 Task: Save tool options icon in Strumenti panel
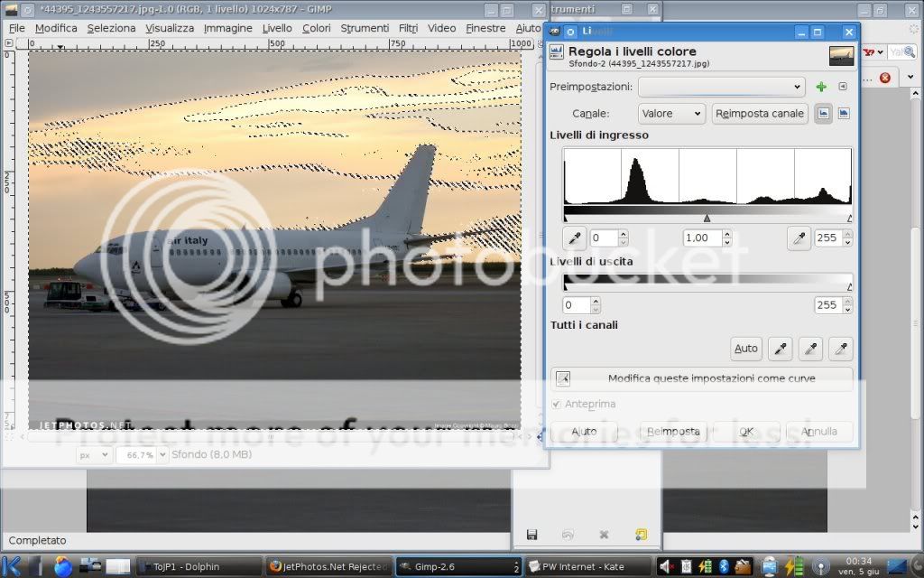(x=531, y=535)
